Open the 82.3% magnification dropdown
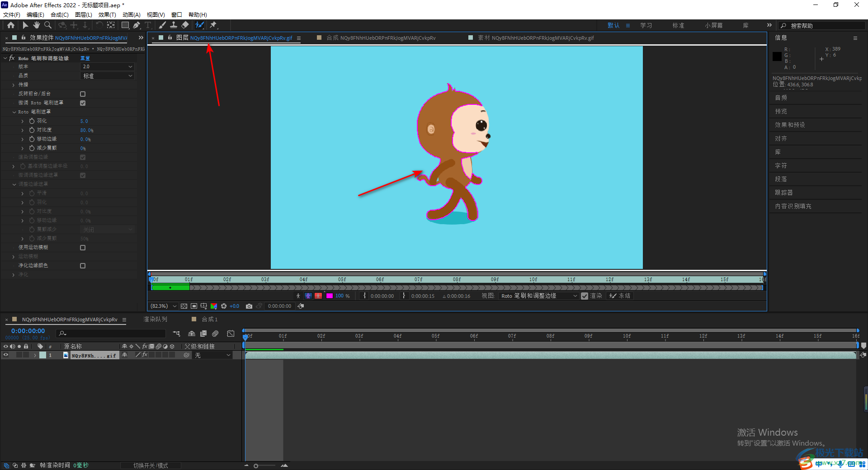The image size is (868, 470). click(x=163, y=306)
